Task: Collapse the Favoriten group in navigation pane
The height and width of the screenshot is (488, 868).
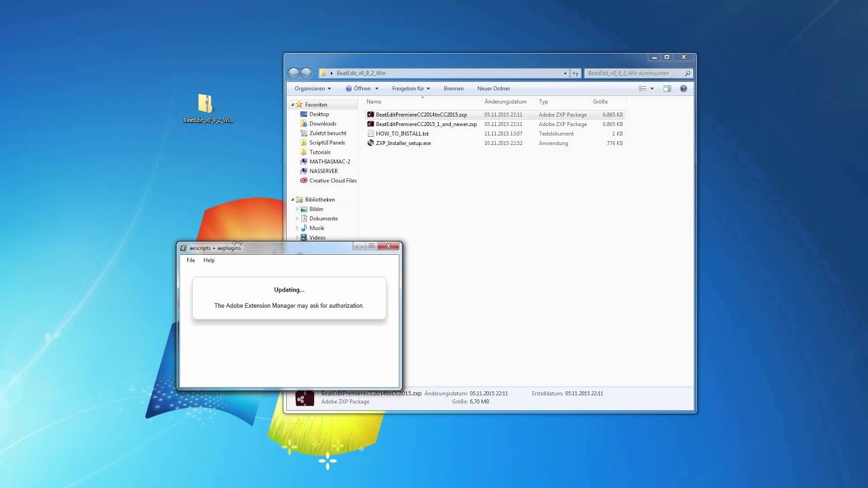Action: tap(293, 105)
